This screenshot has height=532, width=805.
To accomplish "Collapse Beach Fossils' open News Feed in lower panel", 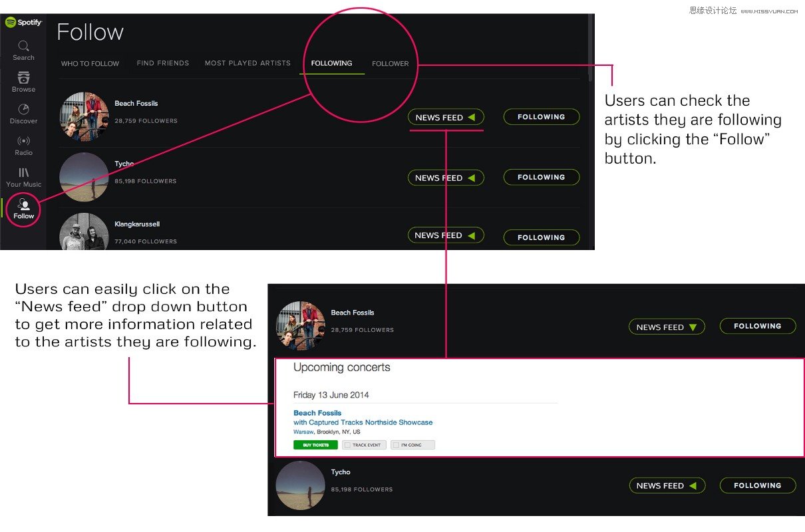I will point(667,327).
